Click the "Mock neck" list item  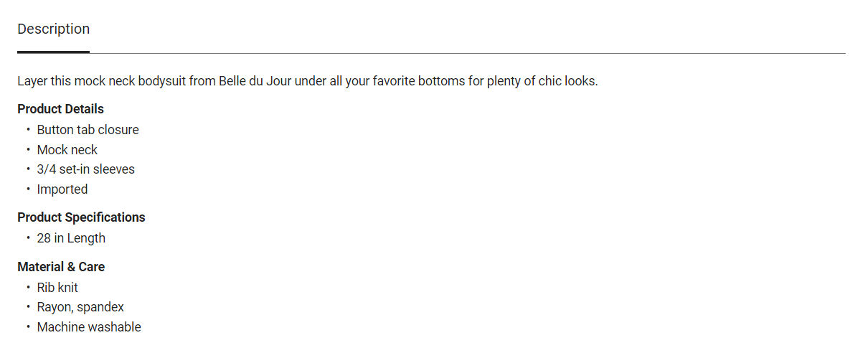tap(67, 150)
